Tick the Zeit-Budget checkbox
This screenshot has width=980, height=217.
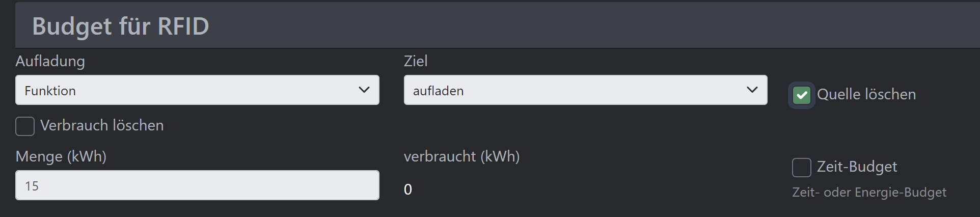(x=801, y=167)
